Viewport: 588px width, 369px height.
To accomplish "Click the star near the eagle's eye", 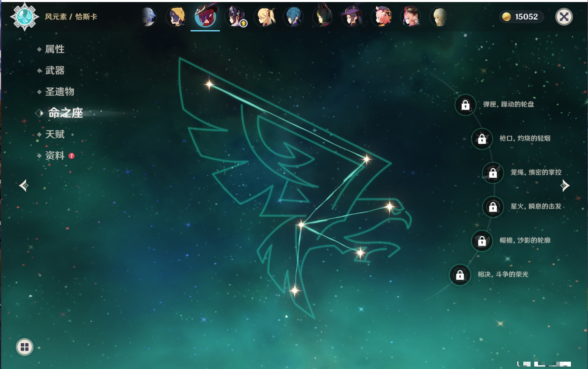I will point(389,207).
